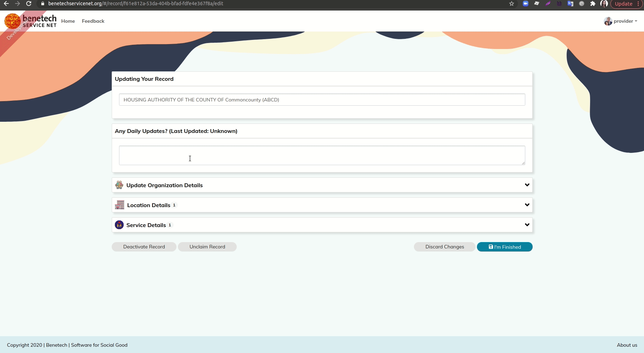The image size is (644, 353).
Task: Click inside the daily updates text area
Action: pyautogui.click(x=321, y=156)
